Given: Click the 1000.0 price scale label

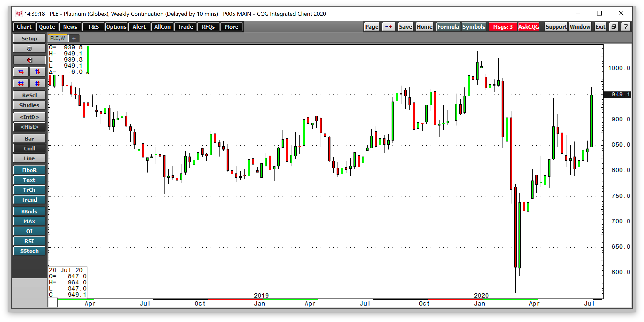Looking at the screenshot, I should click(619, 68).
